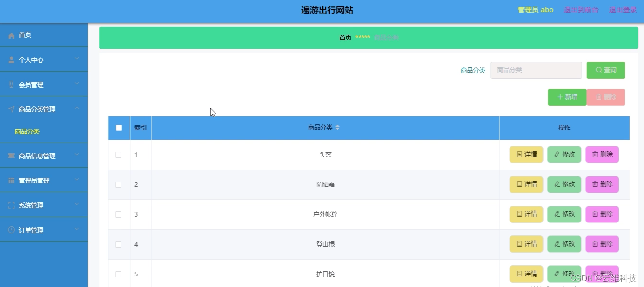Click the person icon beside 个人中心
This screenshot has height=287, width=644.
pyautogui.click(x=12, y=60)
